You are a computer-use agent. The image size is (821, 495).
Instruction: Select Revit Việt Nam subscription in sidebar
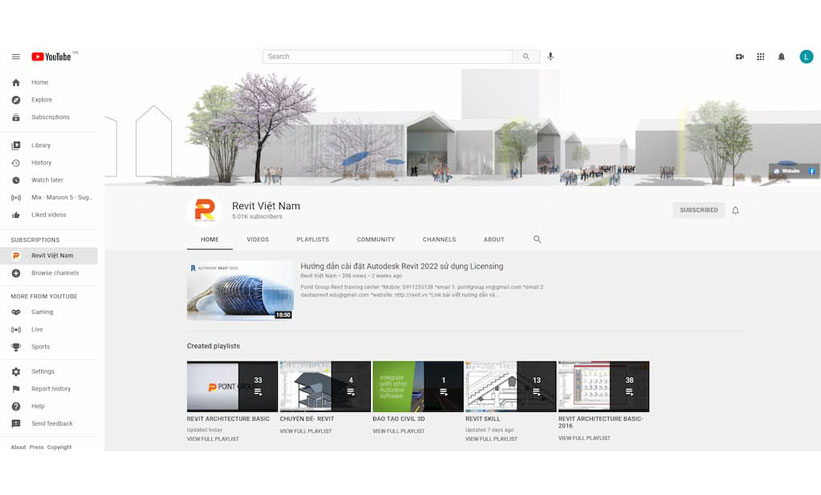52,256
